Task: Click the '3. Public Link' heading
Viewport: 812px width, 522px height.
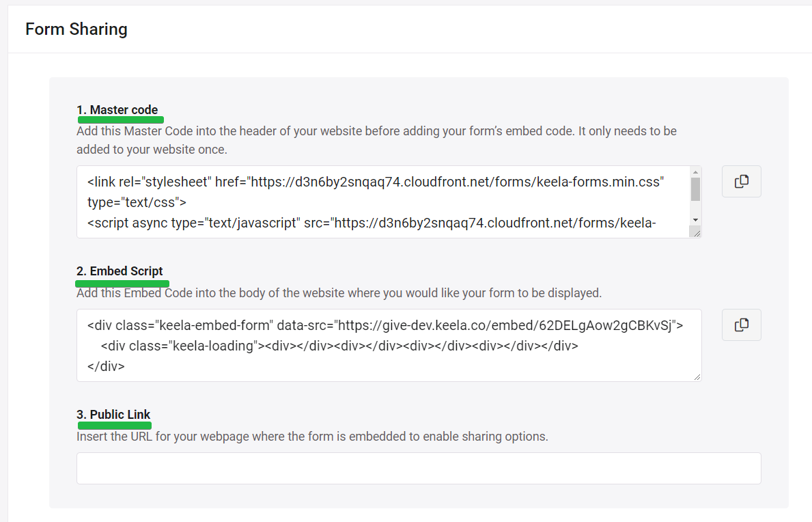Action: pos(113,414)
